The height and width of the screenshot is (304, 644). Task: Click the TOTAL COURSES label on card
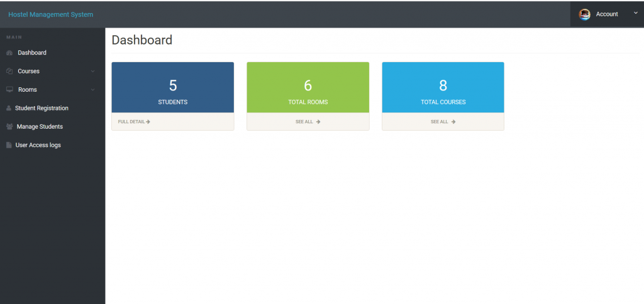[x=443, y=102]
